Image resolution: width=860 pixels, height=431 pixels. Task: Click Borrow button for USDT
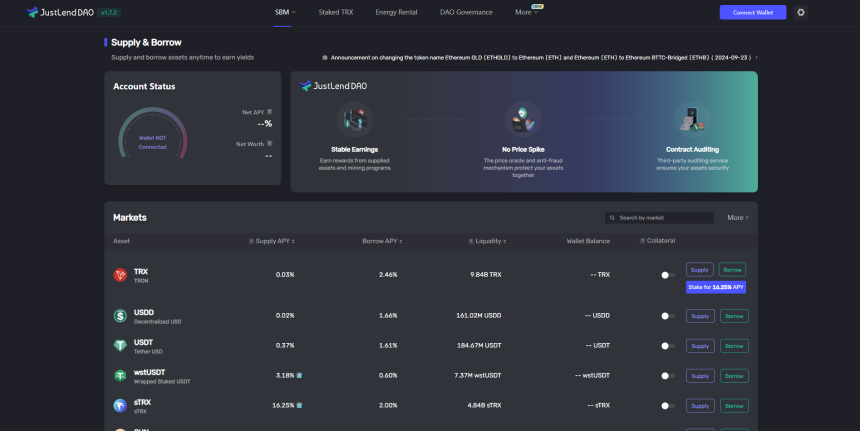point(734,346)
